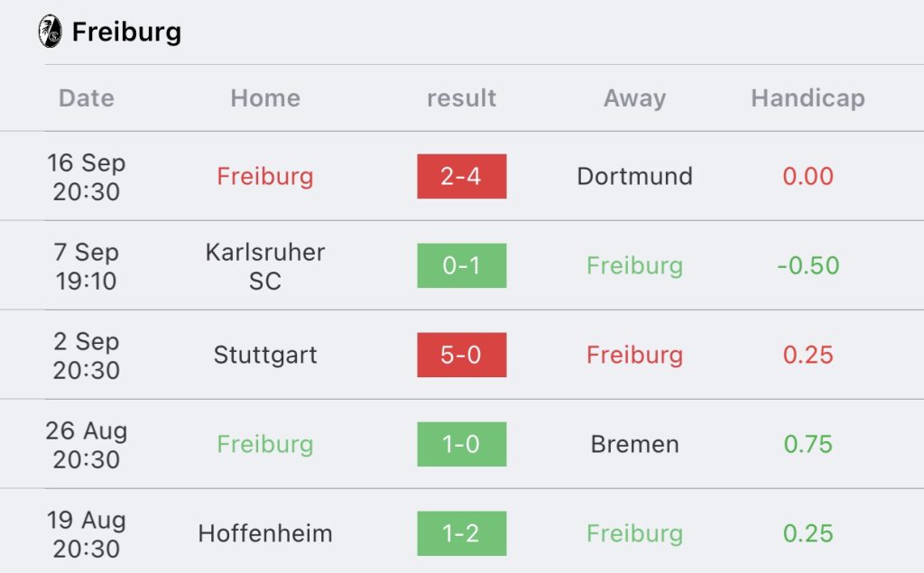Open the green 1-2 score badge
The height and width of the screenshot is (573, 924).
(461, 533)
